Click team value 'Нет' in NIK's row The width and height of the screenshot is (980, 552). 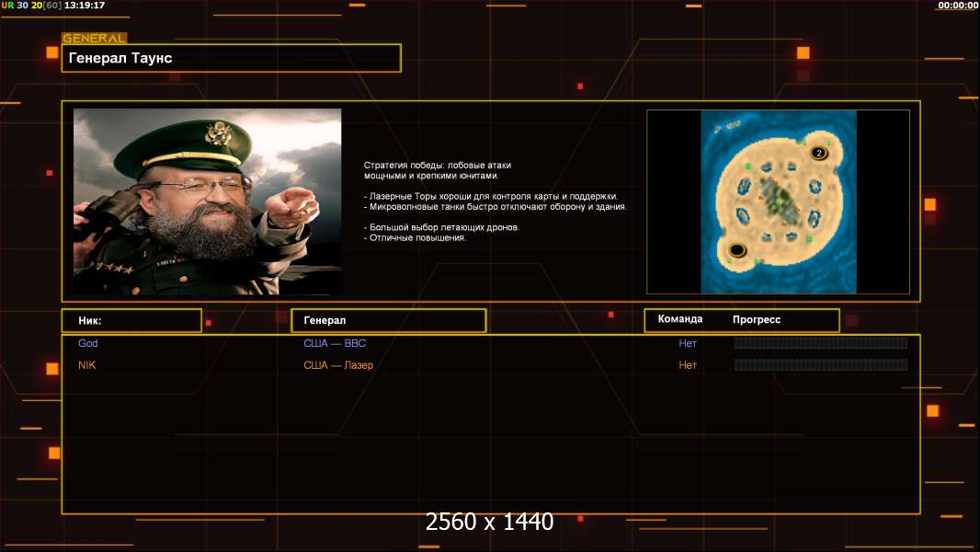[688, 365]
